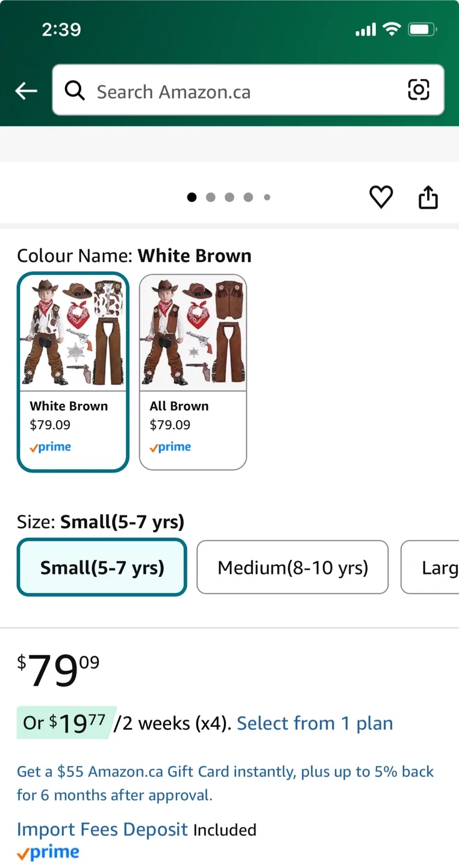The image size is (459, 868).
Task: Choose the Medium(8-10 yrs) size
Action: pos(292,567)
